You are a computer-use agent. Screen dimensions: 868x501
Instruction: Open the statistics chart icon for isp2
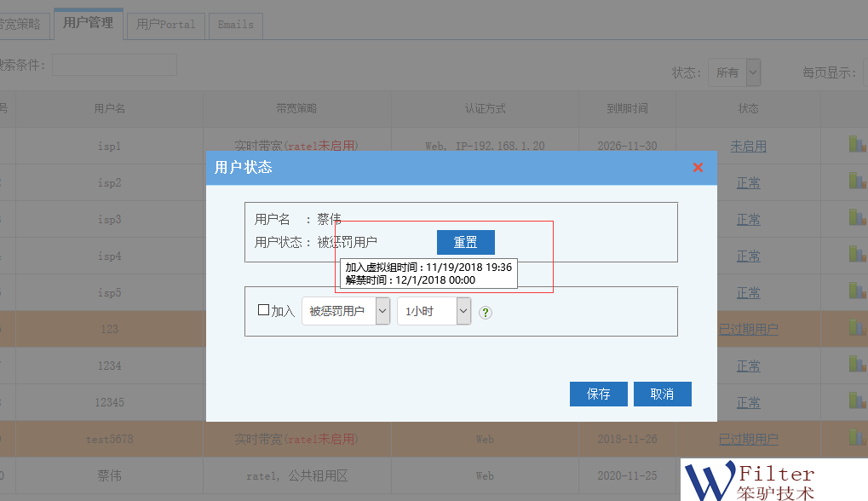(857, 181)
